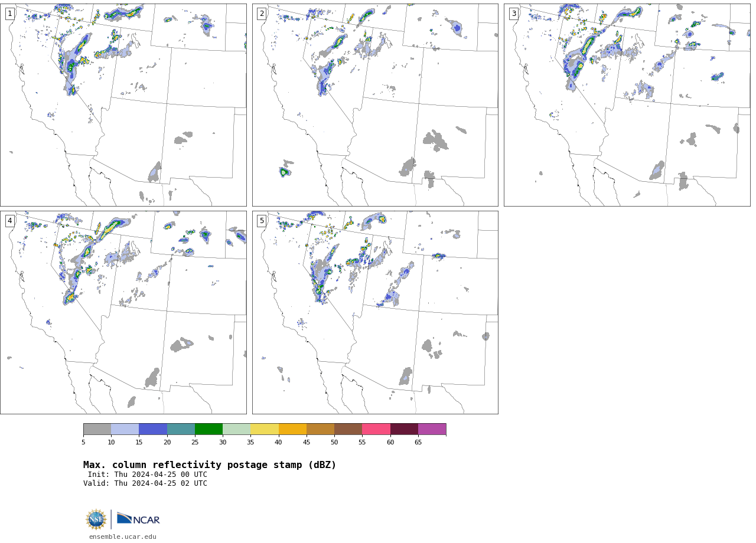Image resolution: width=756 pixels, height=543 pixels.
Task: Select the yellow 35-40 dBZ color swatch
Action: pyautogui.click(x=265, y=429)
